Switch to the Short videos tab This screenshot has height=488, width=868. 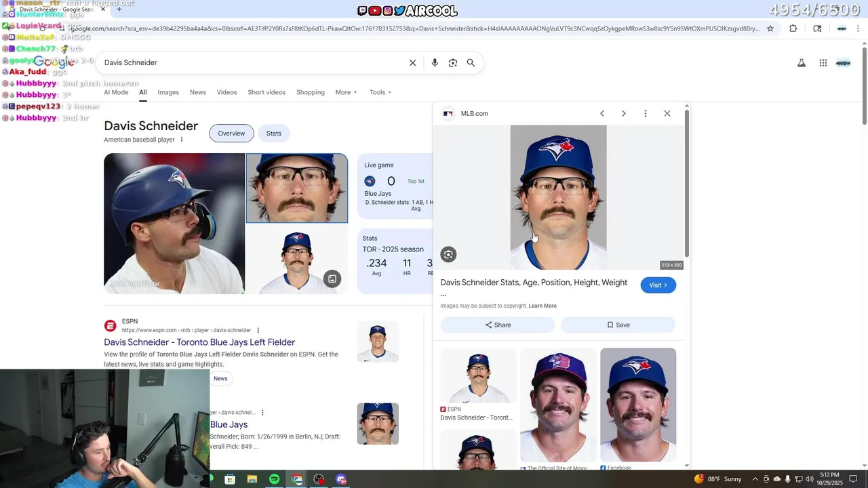(x=267, y=92)
